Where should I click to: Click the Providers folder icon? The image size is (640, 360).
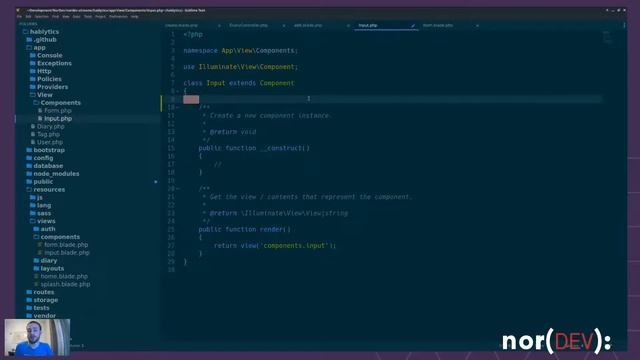click(33, 87)
